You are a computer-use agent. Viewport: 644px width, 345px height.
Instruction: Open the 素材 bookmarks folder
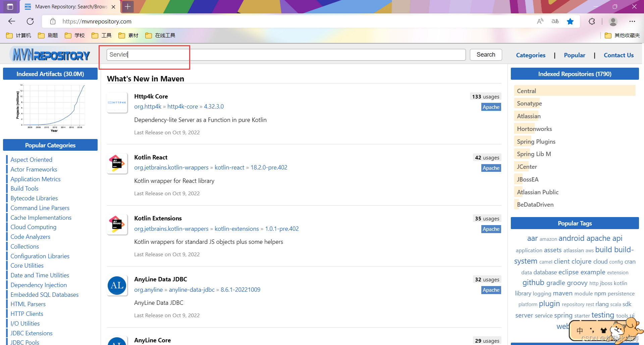(128, 36)
